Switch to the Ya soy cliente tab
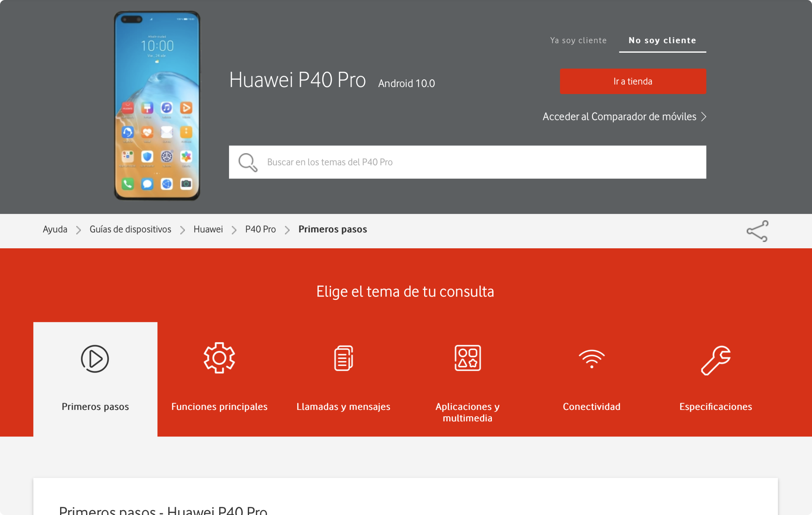The image size is (812, 515). 578,40
